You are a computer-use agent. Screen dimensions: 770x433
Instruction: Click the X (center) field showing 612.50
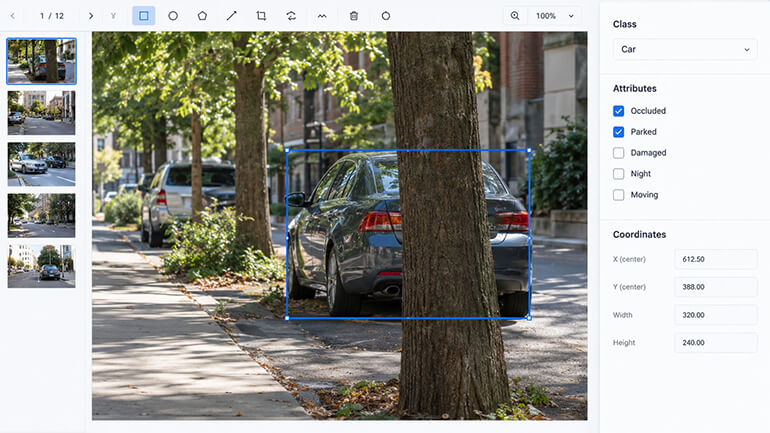716,259
